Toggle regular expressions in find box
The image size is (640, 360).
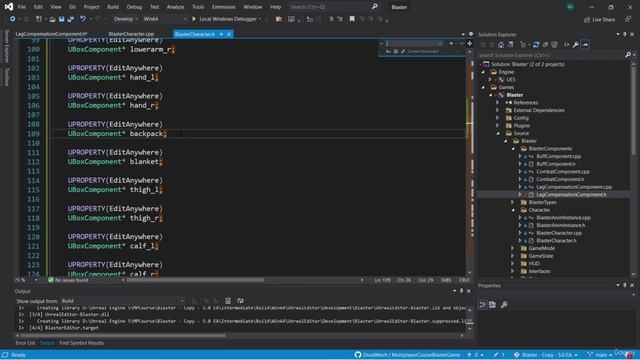(402, 51)
